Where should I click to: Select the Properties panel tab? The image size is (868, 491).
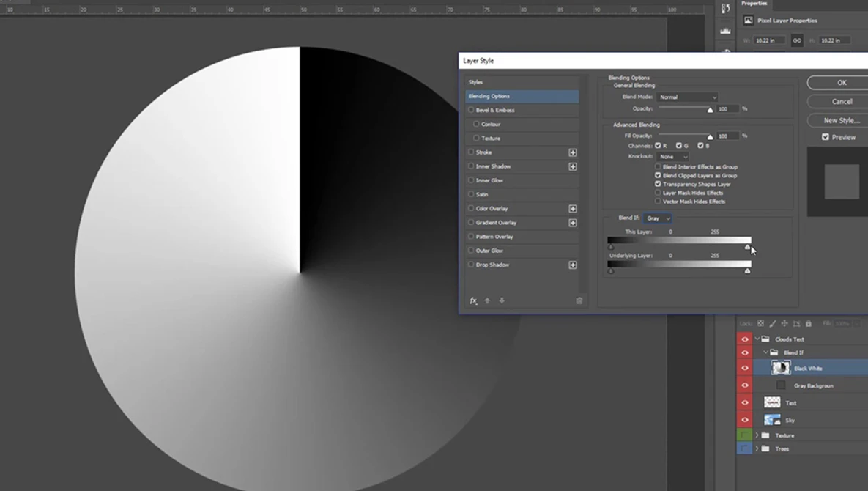coord(754,4)
